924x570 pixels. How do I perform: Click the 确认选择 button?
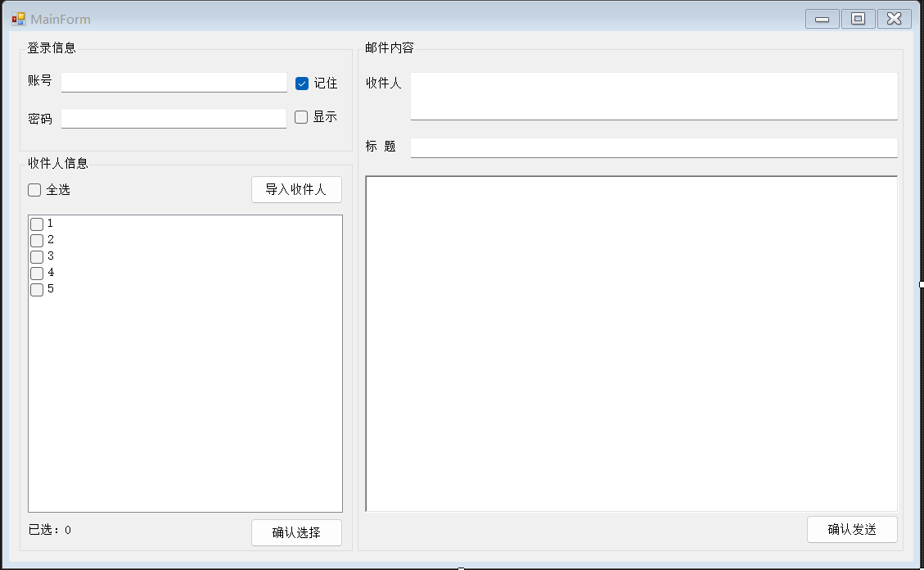pyautogui.click(x=296, y=533)
